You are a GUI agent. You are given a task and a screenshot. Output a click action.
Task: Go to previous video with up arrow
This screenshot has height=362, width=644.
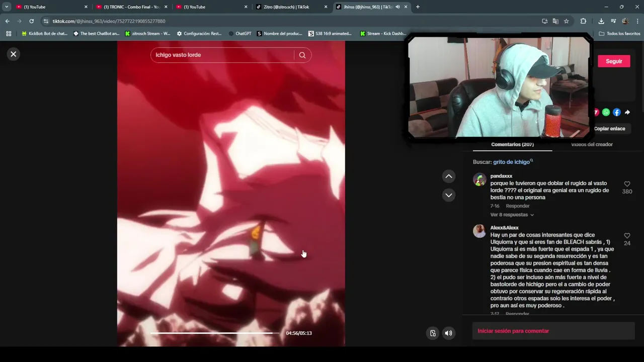(449, 176)
